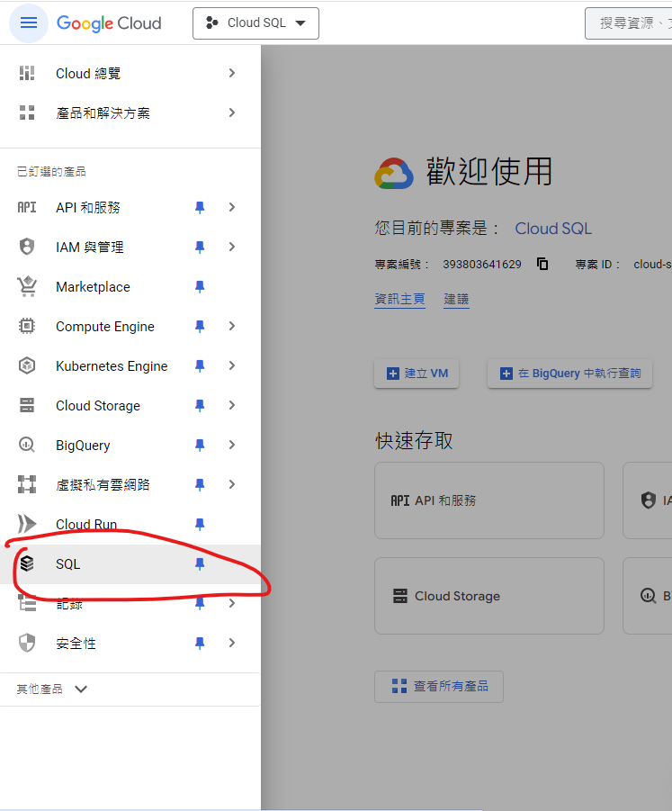This screenshot has height=811, width=672.
Task: Click the Kubernetes Engine hexagon icon
Action: pyautogui.click(x=27, y=366)
